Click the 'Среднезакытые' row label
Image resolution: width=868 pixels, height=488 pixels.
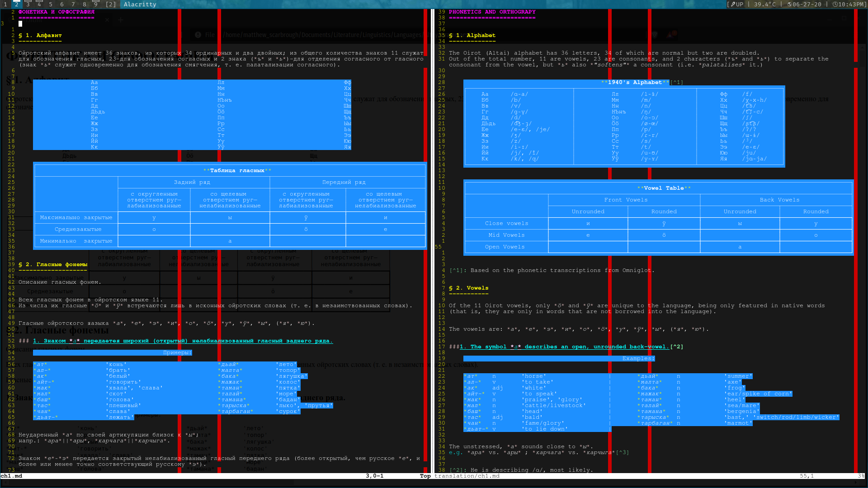point(78,229)
